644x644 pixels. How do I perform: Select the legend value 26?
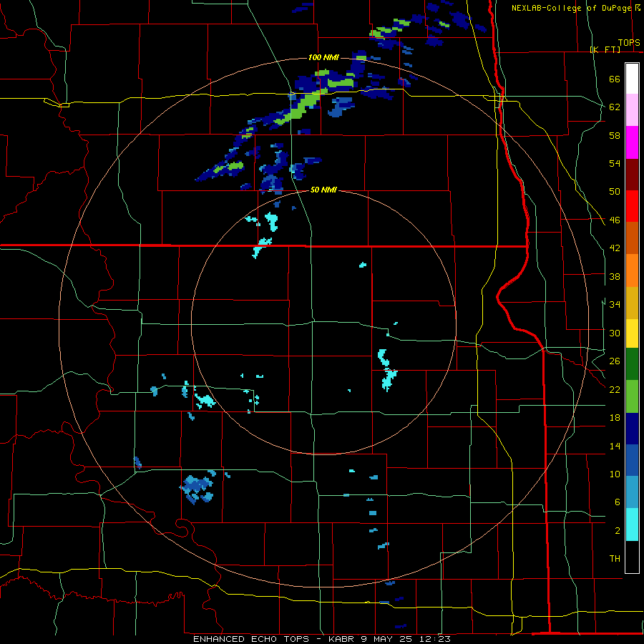(615, 361)
